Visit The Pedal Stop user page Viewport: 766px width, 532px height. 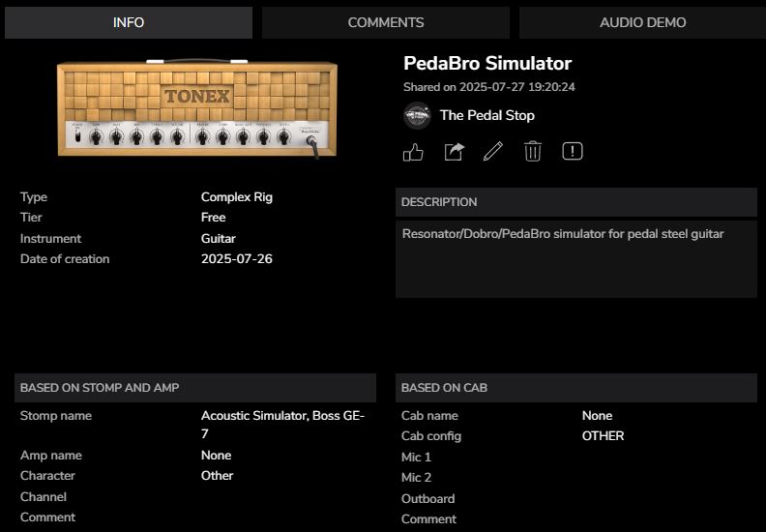[487, 115]
